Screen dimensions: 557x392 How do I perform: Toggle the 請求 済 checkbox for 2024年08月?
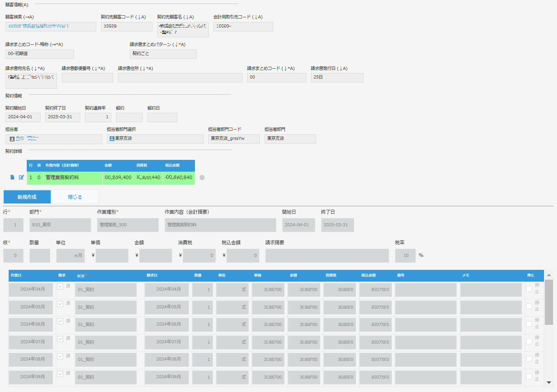[x=60, y=356]
